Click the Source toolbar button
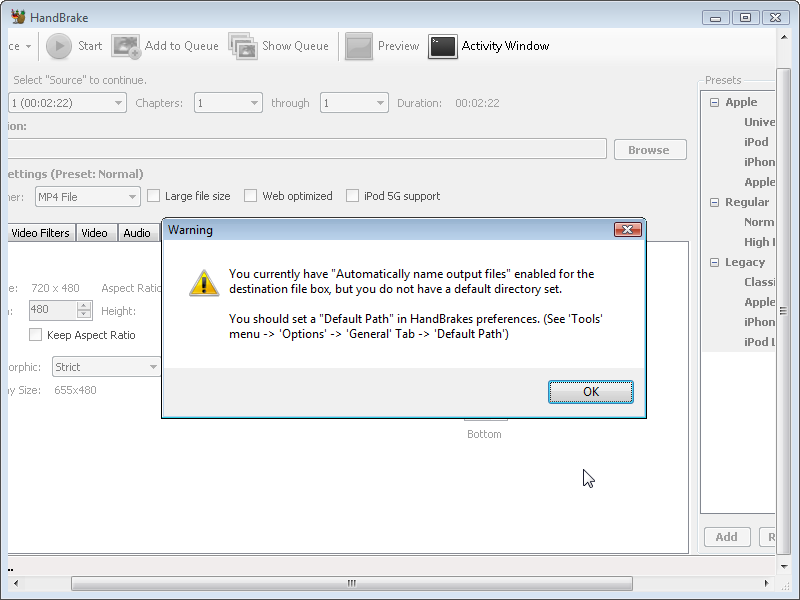800x600 pixels. pyautogui.click(x=14, y=46)
